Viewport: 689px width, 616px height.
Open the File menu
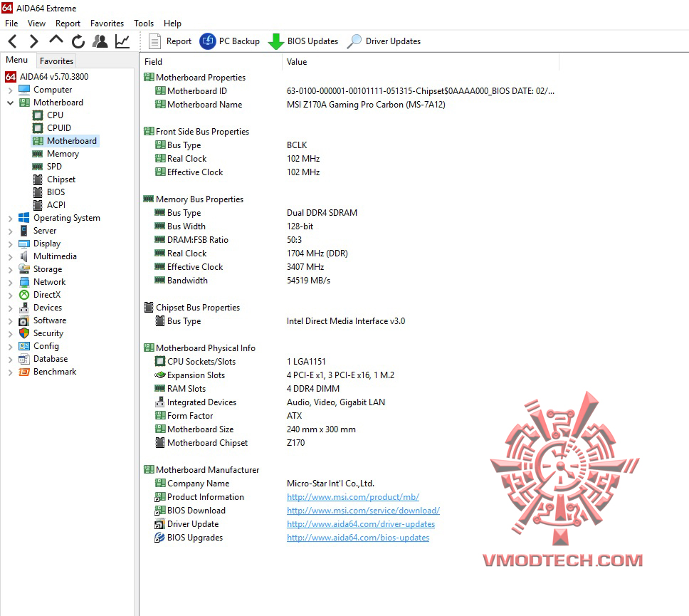(11, 24)
